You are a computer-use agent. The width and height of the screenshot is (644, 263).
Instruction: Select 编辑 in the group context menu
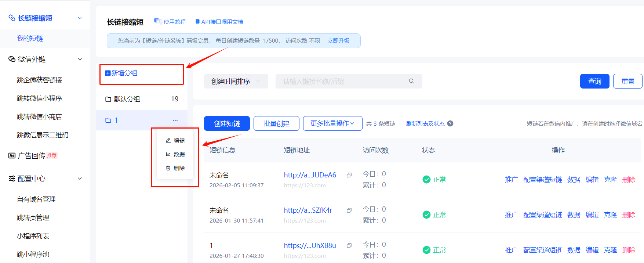point(175,140)
